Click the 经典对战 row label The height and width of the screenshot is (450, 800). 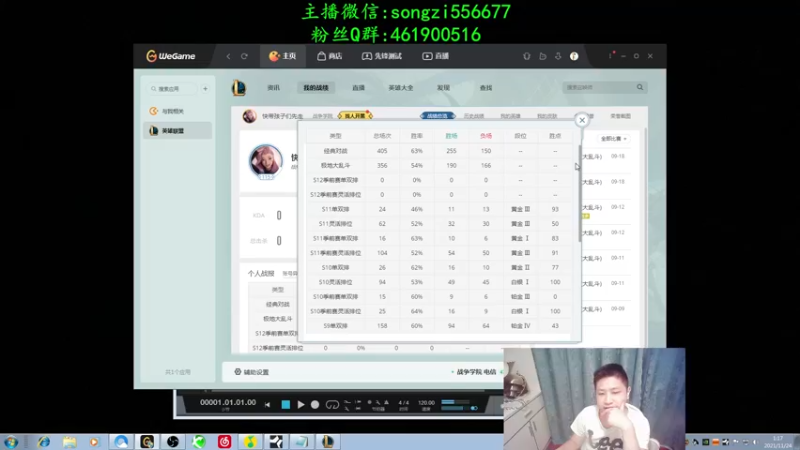[x=335, y=151]
